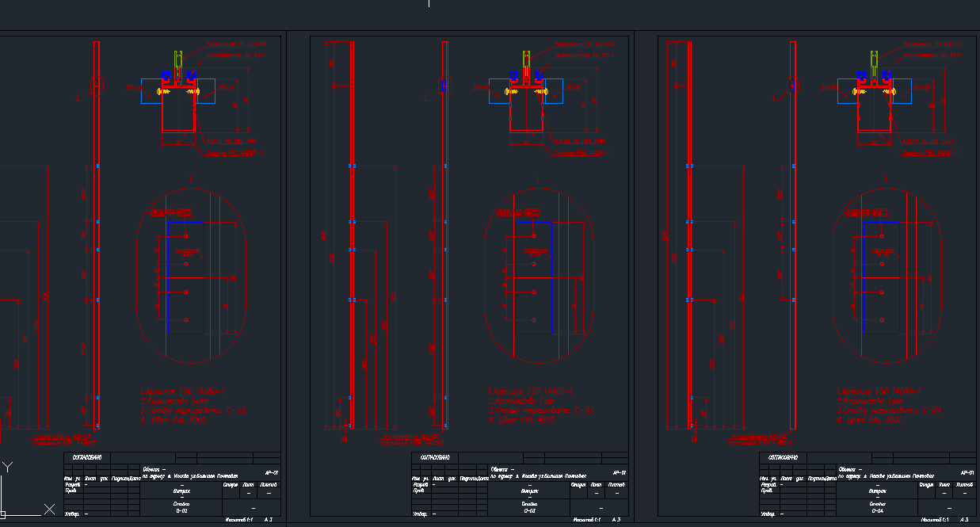Viewport: 980px width, 527px height.
Task: Select "4. Цвет RAL 4002" on С-04 sheet
Action: click(x=871, y=420)
